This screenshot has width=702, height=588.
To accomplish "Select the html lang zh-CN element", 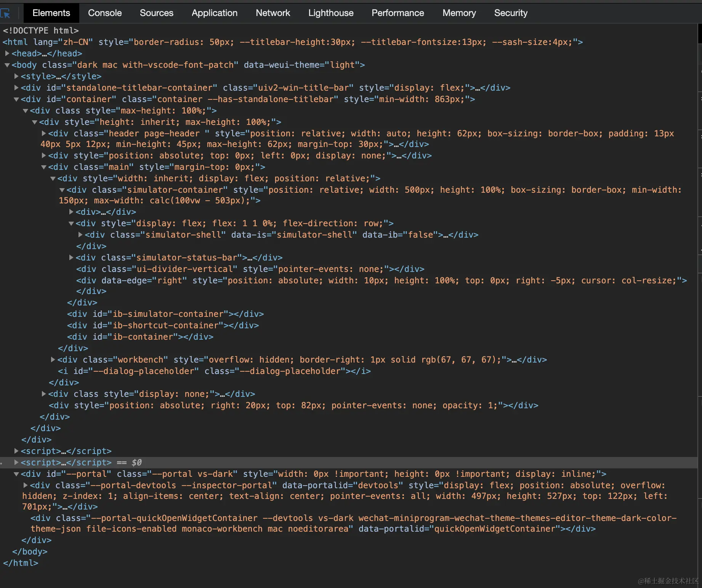I will pos(293,42).
